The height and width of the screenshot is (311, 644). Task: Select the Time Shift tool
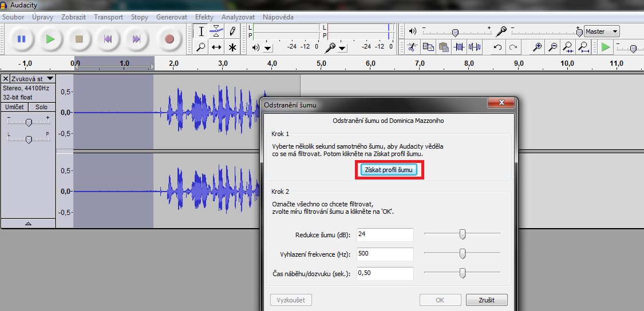click(216, 47)
